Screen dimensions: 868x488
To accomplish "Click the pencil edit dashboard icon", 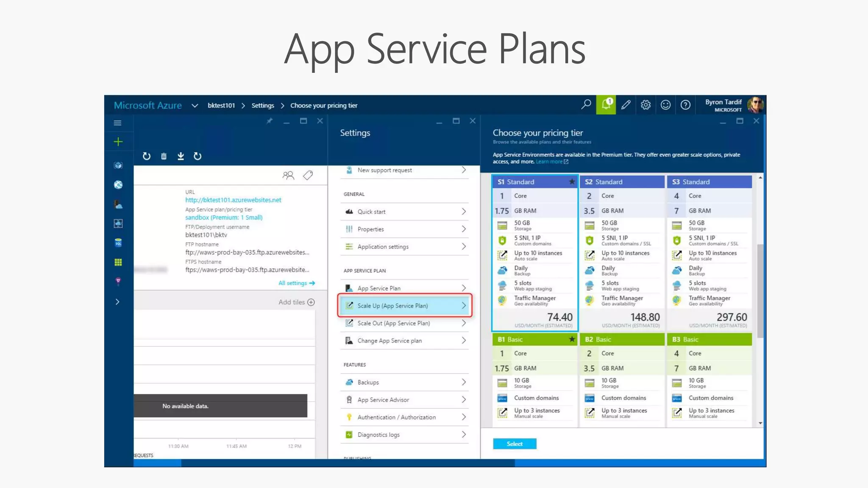I will (x=626, y=105).
